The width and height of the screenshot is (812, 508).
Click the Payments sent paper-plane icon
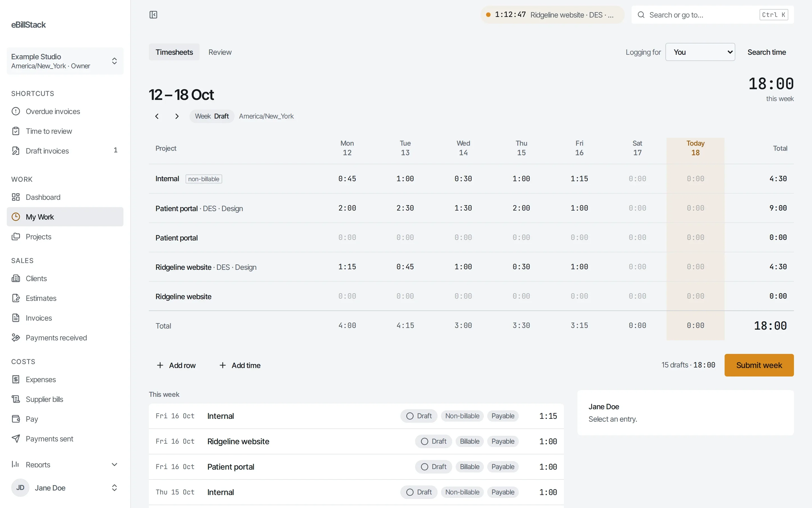coord(16,439)
